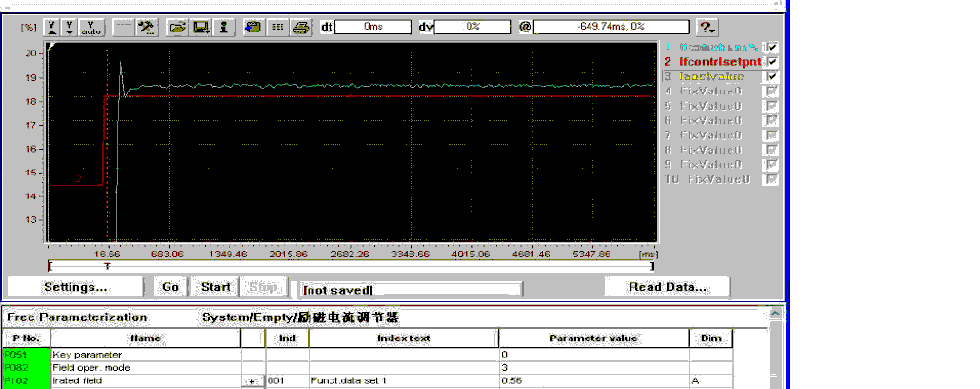Click the open folder icon
Viewport: 980px width, 389px height.
coord(177,28)
